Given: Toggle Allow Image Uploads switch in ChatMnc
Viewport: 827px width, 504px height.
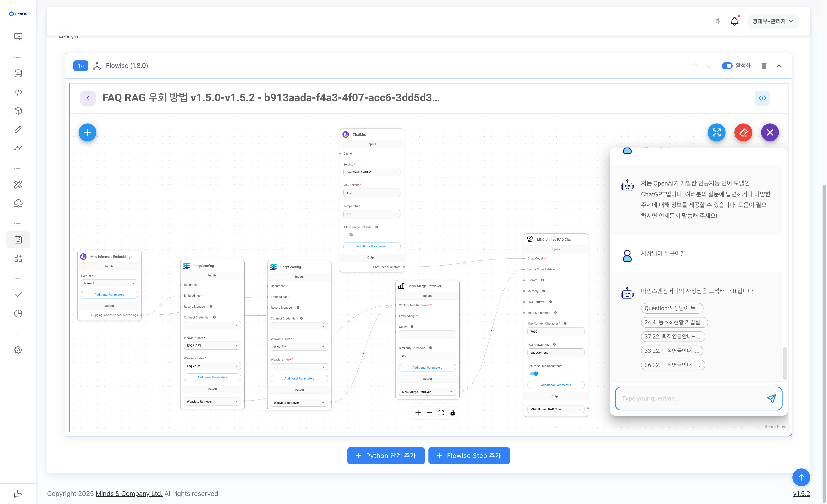Looking at the screenshot, I should (x=349, y=235).
